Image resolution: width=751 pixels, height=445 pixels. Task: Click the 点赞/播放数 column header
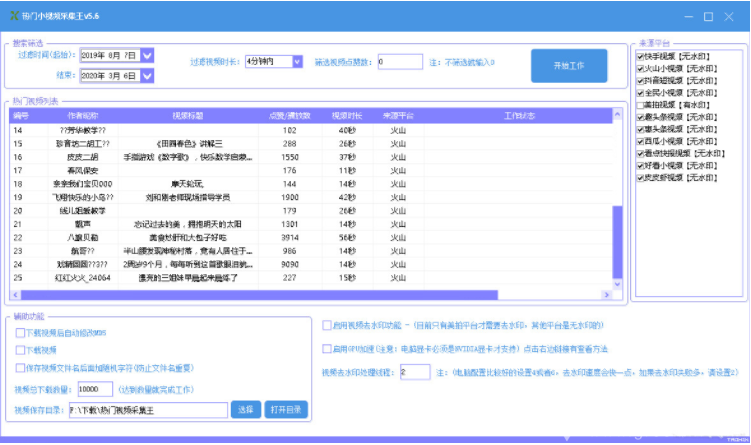[290, 115]
